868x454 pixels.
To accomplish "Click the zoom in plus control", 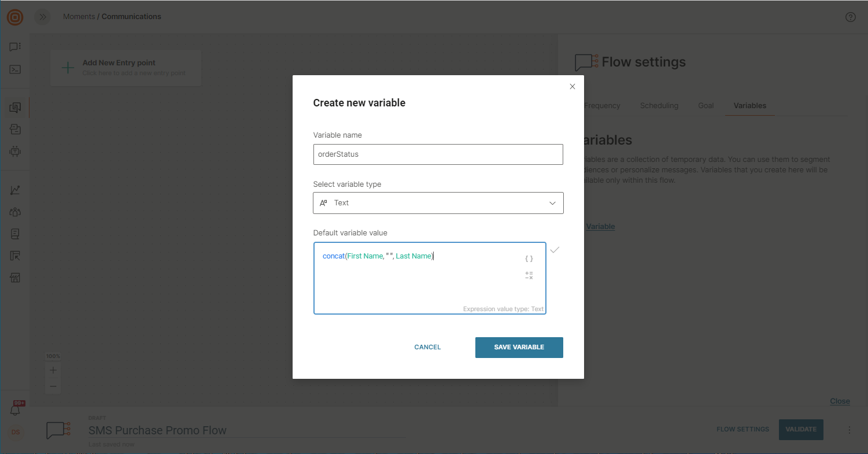I will 53,370.
